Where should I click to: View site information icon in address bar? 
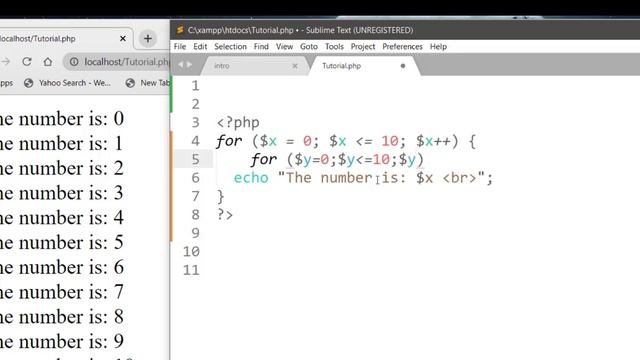[x=74, y=62]
